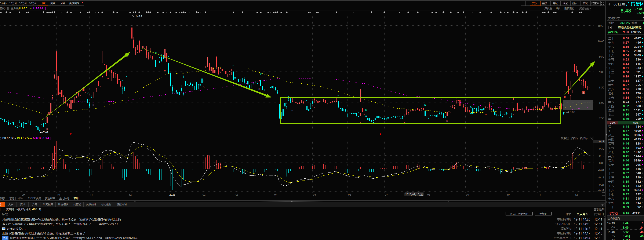Click the previous stock left arrow
644x240 pixels.
(609, 4)
